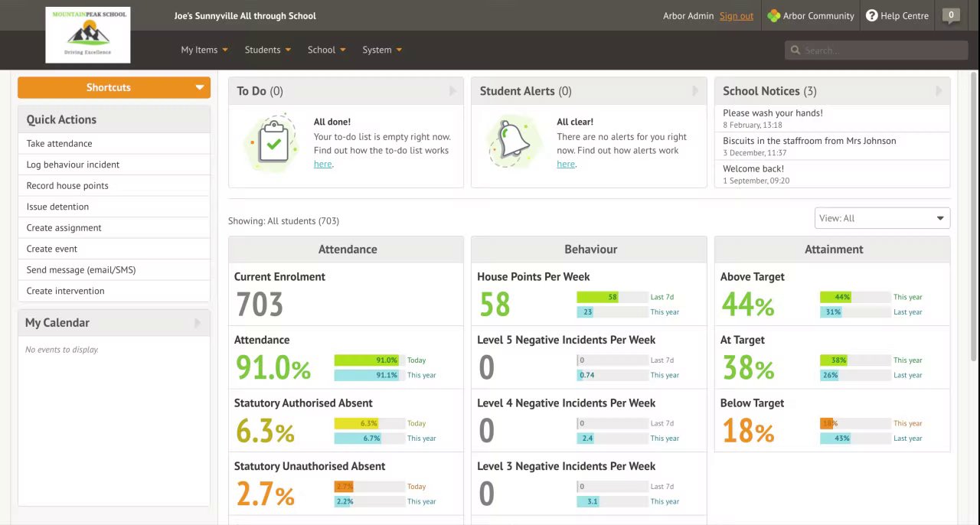Screen dimensions: 980x525
Task: Click Level 3 Negative Incidents heading
Action: [566, 466]
